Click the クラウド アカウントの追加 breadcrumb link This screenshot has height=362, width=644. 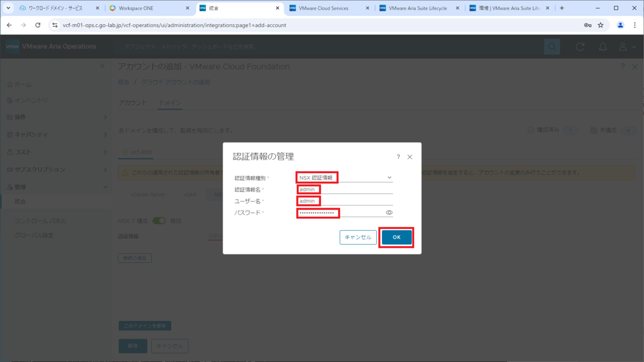click(x=175, y=82)
